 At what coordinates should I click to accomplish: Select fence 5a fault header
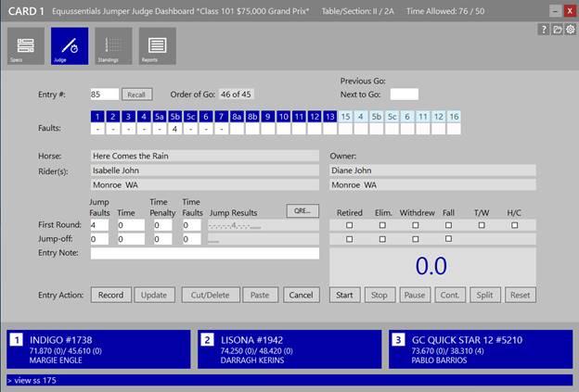point(160,117)
